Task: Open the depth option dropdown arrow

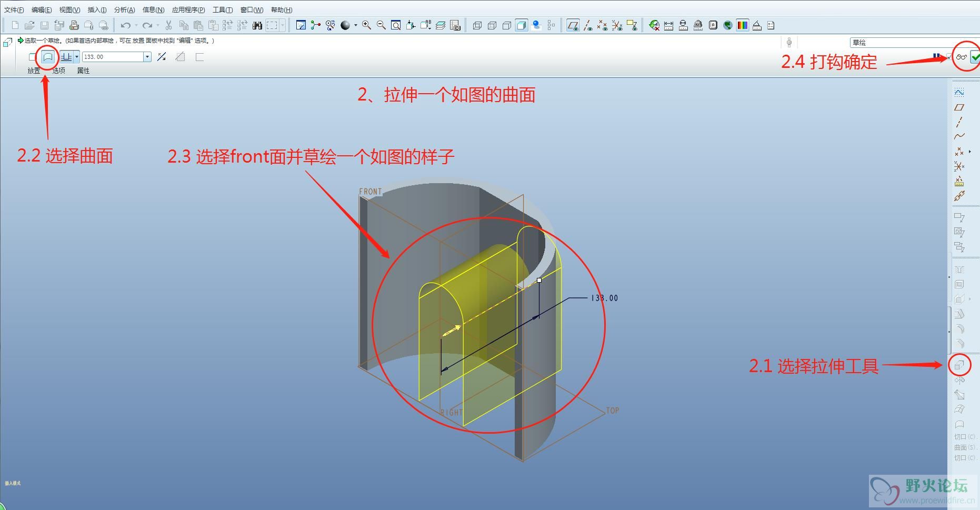Action: coord(77,57)
